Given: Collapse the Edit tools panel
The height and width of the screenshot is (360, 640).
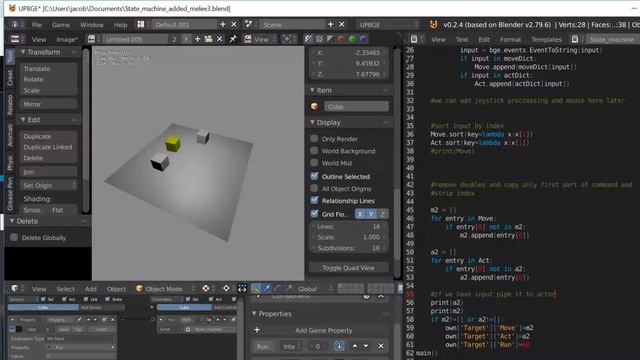Looking at the screenshot, I should (x=23, y=120).
